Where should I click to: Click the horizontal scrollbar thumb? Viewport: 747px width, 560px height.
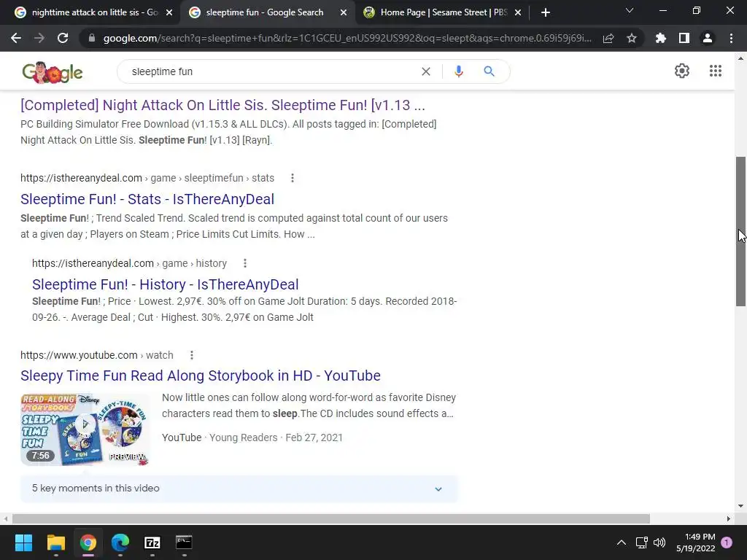tap(331, 518)
